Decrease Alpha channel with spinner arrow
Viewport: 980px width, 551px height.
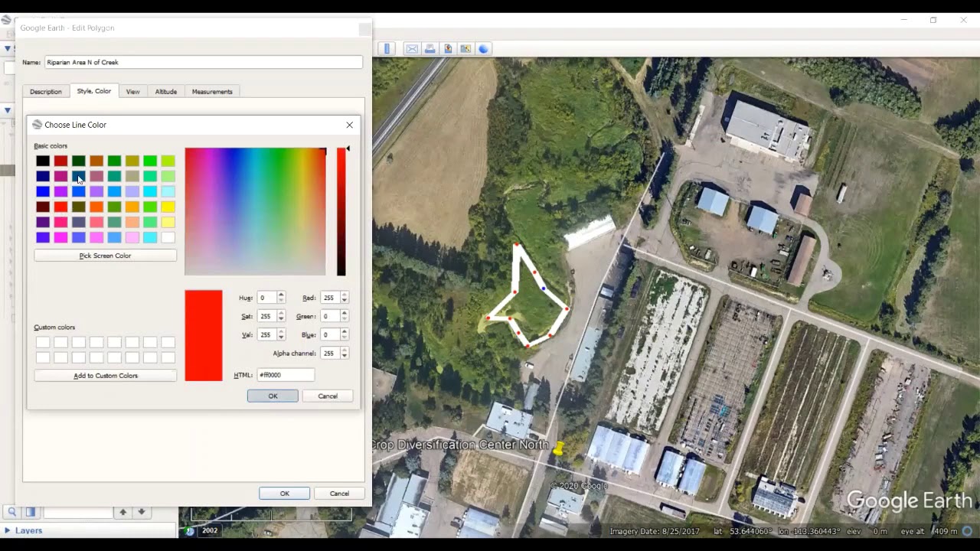coord(345,356)
